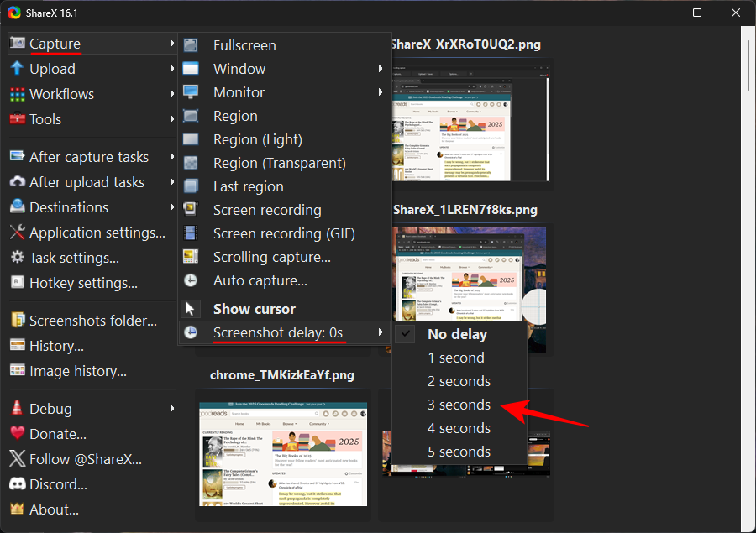Open the Upload menu
Viewport: 756px width, 533px height.
pyautogui.click(x=52, y=69)
